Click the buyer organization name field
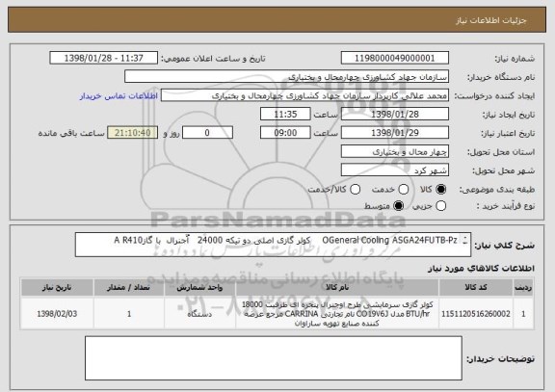This screenshot has height=392, width=555. (287, 77)
